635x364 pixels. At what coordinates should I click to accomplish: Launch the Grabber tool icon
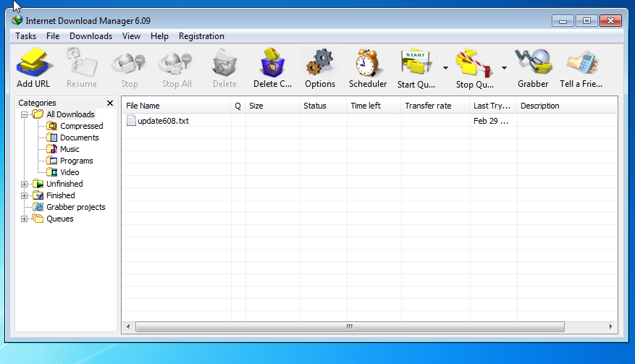534,62
